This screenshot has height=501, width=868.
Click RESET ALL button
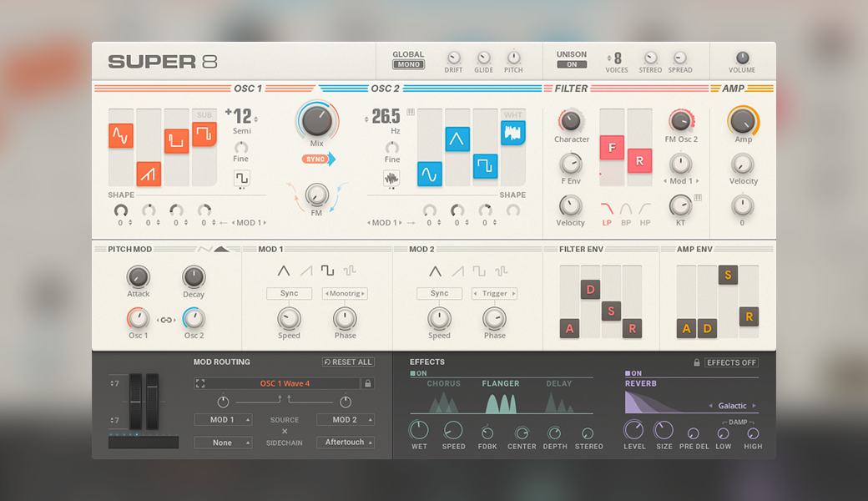348,362
